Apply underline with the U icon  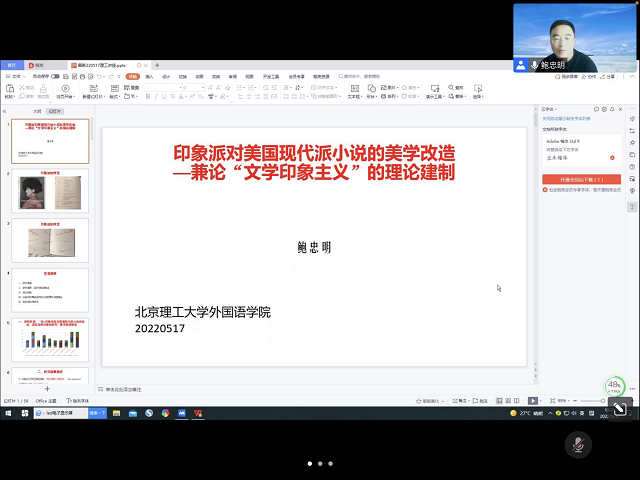[164, 96]
